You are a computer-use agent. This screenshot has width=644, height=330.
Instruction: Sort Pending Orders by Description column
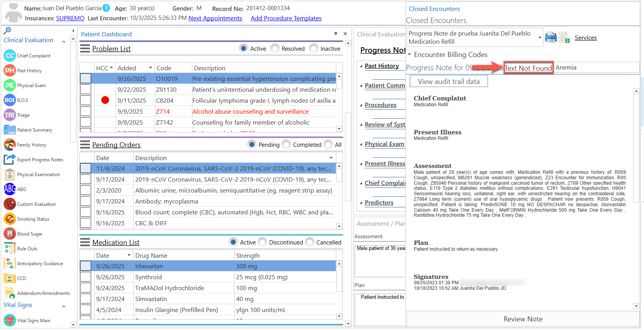[x=235, y=158]
